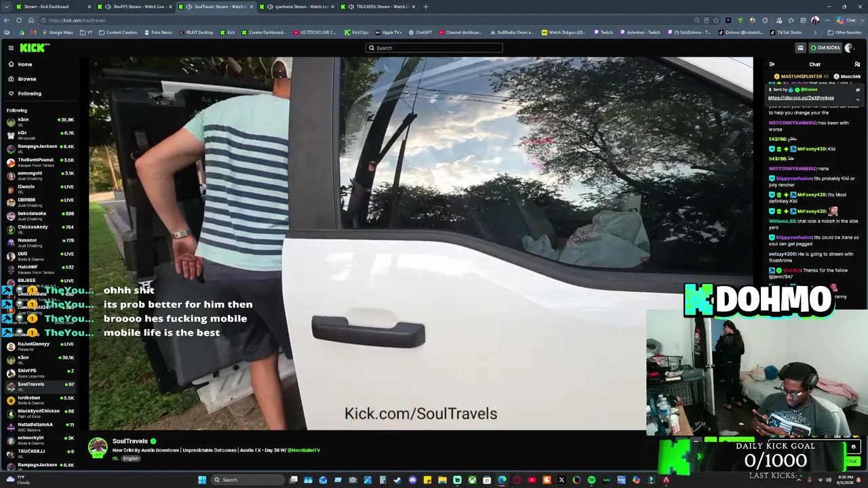
Task: Open the inventory box icon beside Get KICKs
Action: [800, 47]
